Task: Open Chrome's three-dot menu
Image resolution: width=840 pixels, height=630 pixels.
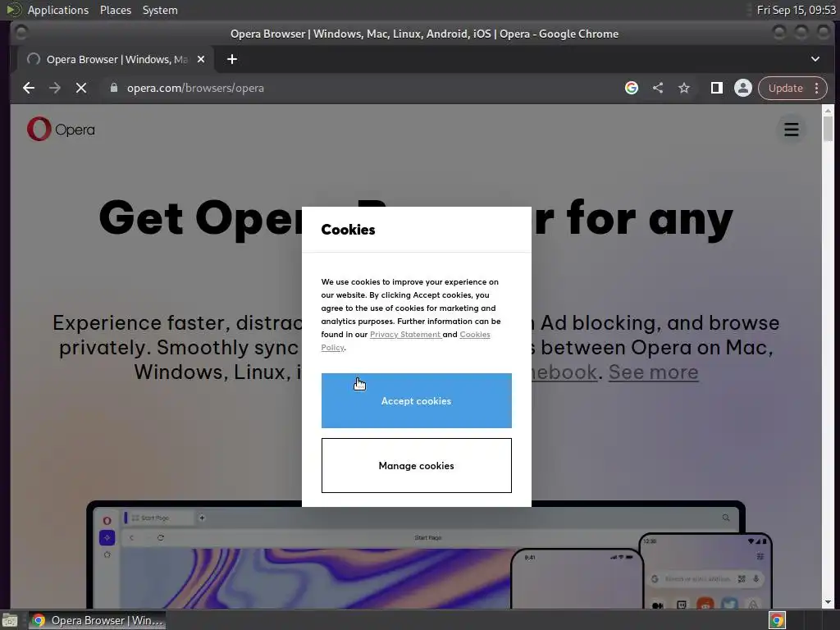Action: tap(816, 88)
